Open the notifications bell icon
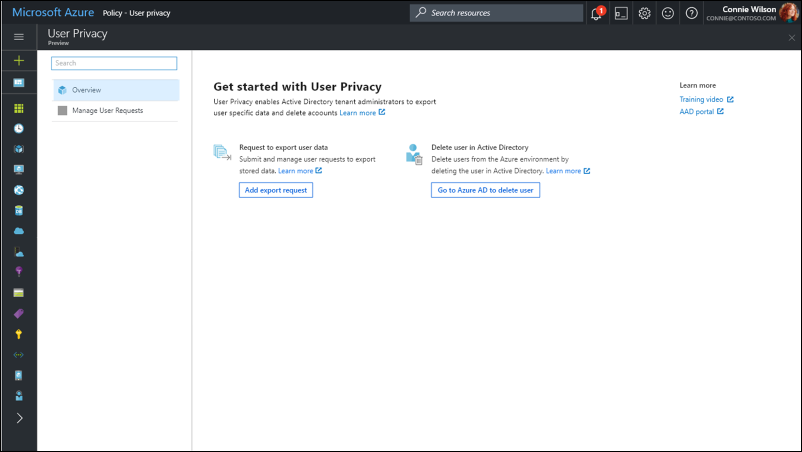 point(597,13)
